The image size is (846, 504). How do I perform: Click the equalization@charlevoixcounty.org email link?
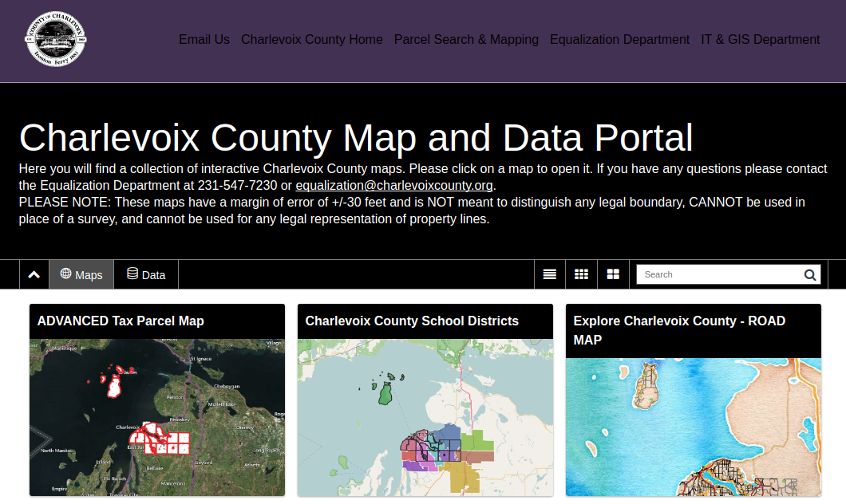(394, 186)
